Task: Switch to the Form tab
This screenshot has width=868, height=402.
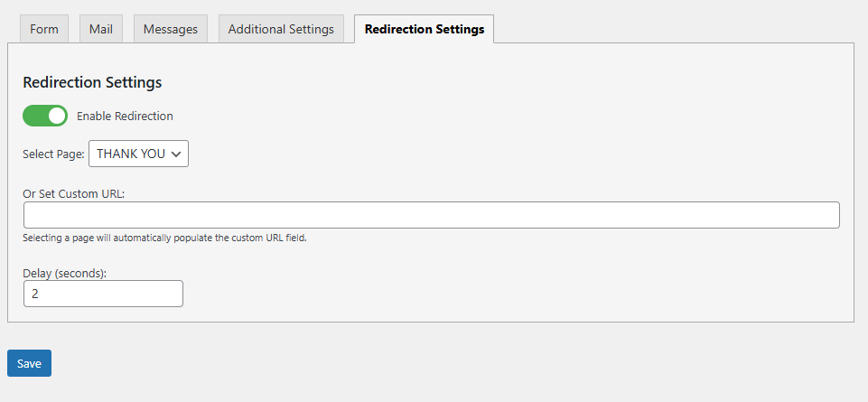Action: click(44, 29)
